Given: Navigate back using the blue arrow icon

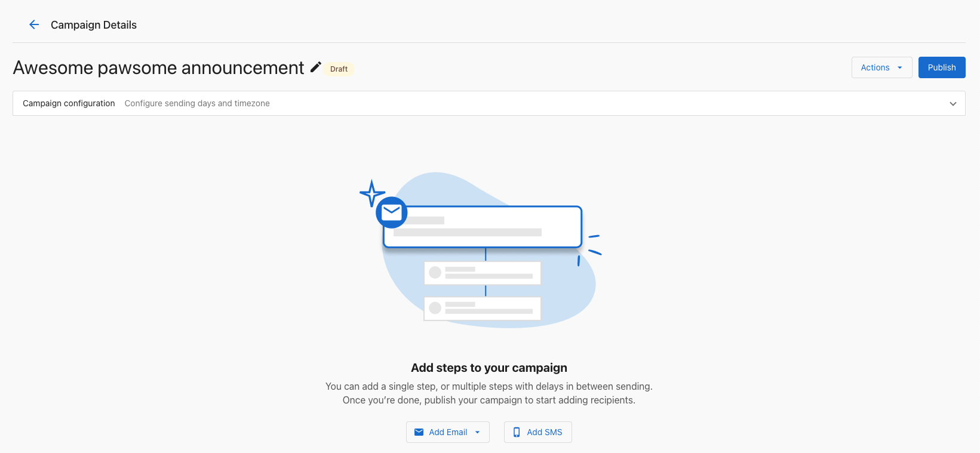Looking at the screenshot, I should pyautogui.click(x=33, y=24).
